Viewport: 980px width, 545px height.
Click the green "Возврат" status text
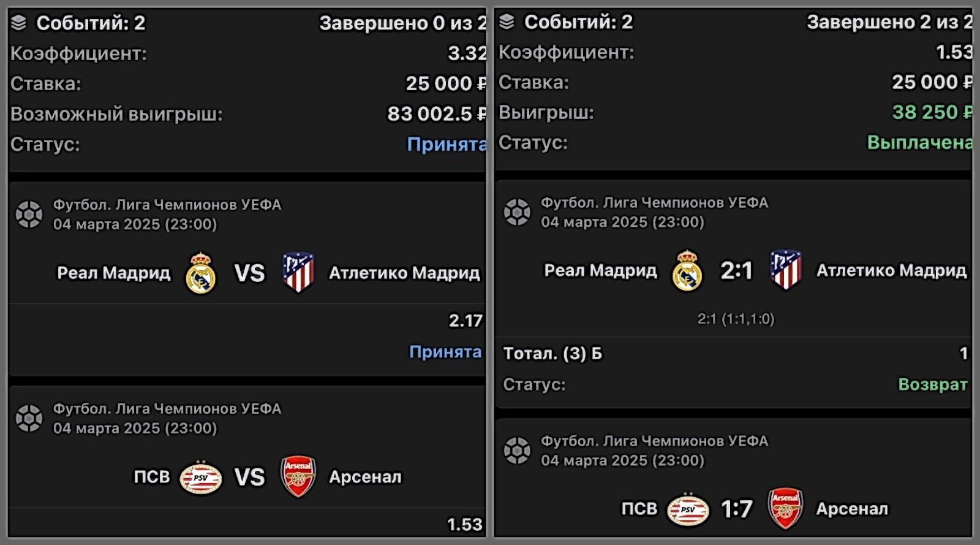tap(932, 384)
